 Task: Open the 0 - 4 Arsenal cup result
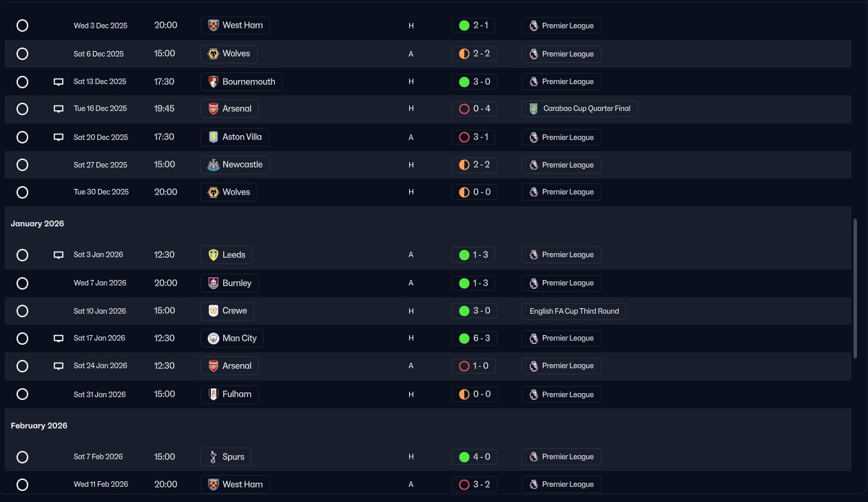tap(474, 109)
